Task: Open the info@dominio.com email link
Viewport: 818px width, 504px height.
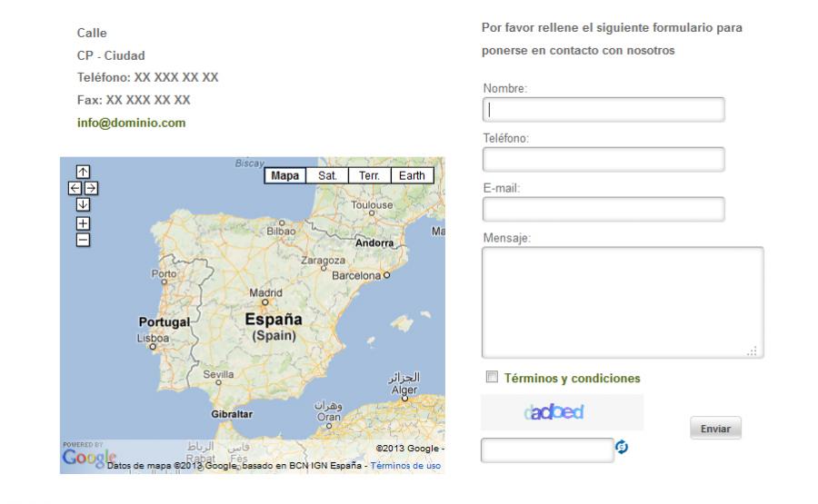Action: coord(132,123)
